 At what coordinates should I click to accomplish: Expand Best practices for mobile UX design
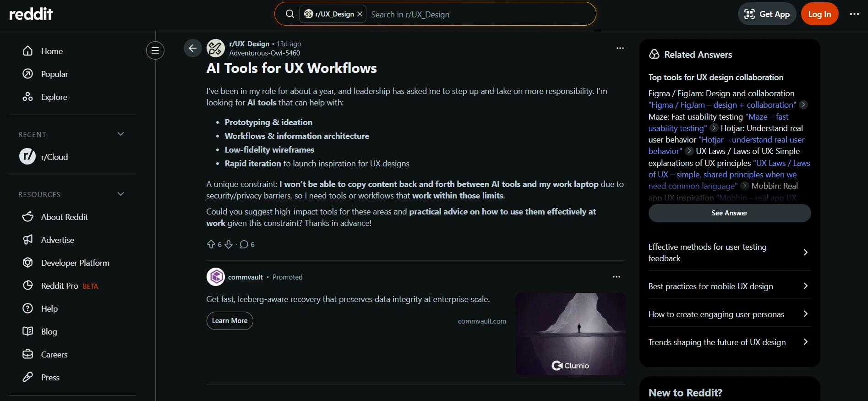pos(805,286)
